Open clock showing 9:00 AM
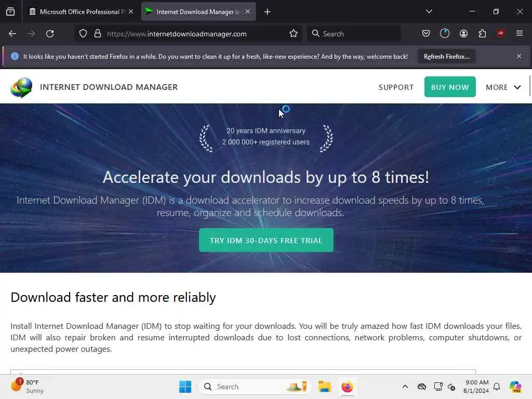The width and height of the screenshot is (532, 399). click(x=476, y=387)
